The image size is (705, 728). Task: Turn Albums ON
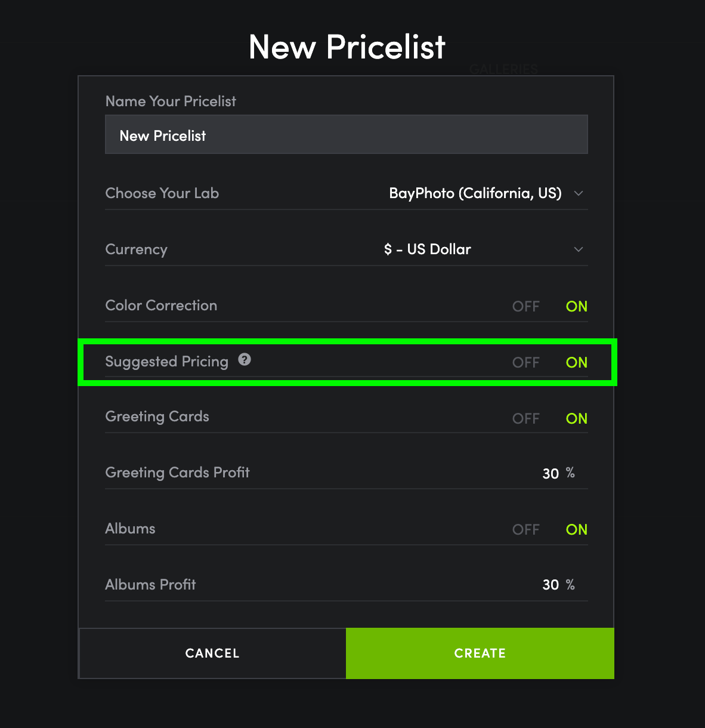[576, 529]
